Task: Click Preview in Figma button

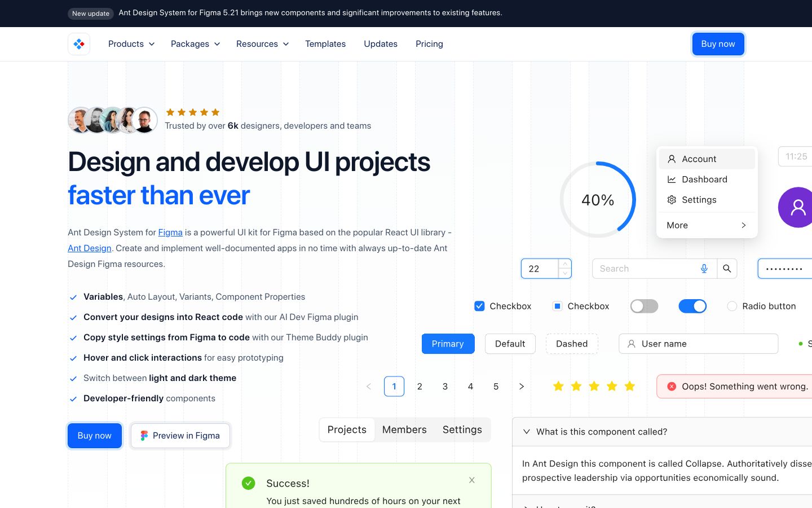Action: click(x=180, y=436)
